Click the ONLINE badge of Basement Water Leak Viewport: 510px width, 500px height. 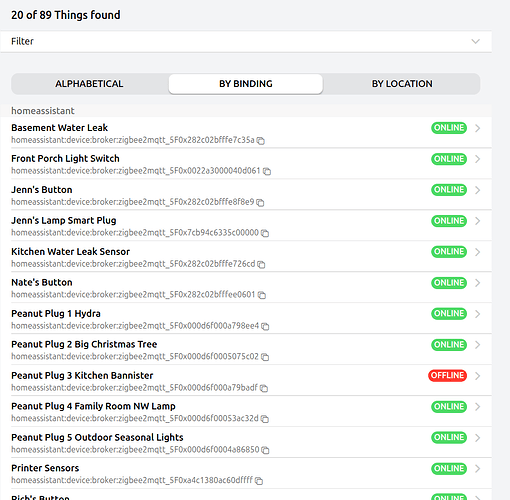[x=449, y=128]
